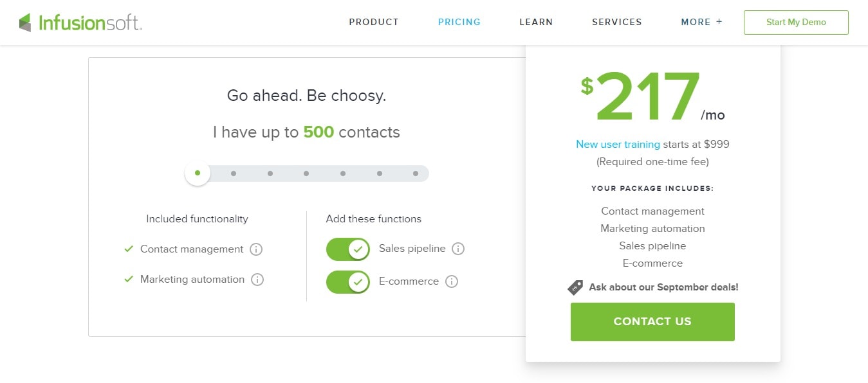Click Contact management green checkmark
This screenshot has height=383, width=868.
click(129, 249)
